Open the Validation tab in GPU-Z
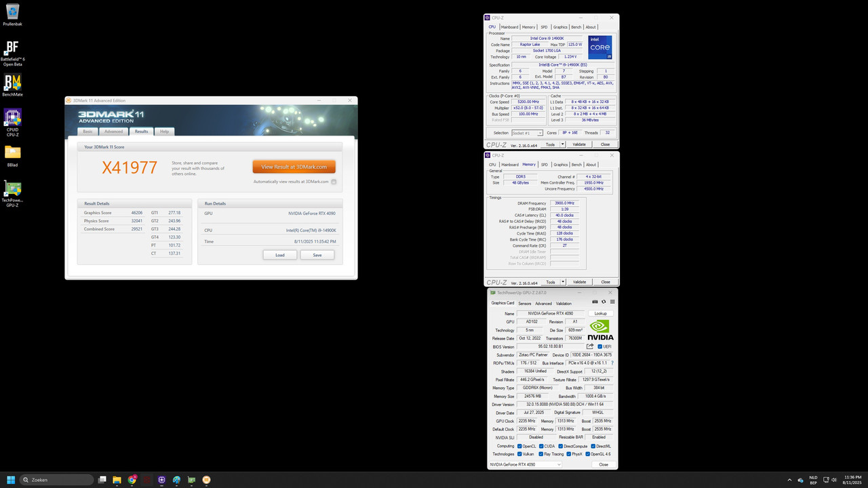This screenshot has height=488, width=868. [x=564, y=304]
